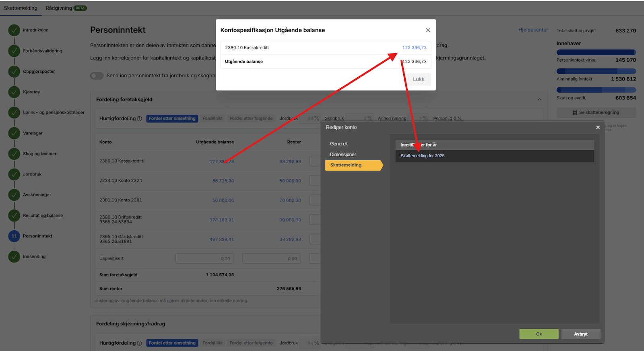Collapse the Fordeling foretaksgjeld section
The width and height of the screenshot is (644, 351).
[539, 99]
